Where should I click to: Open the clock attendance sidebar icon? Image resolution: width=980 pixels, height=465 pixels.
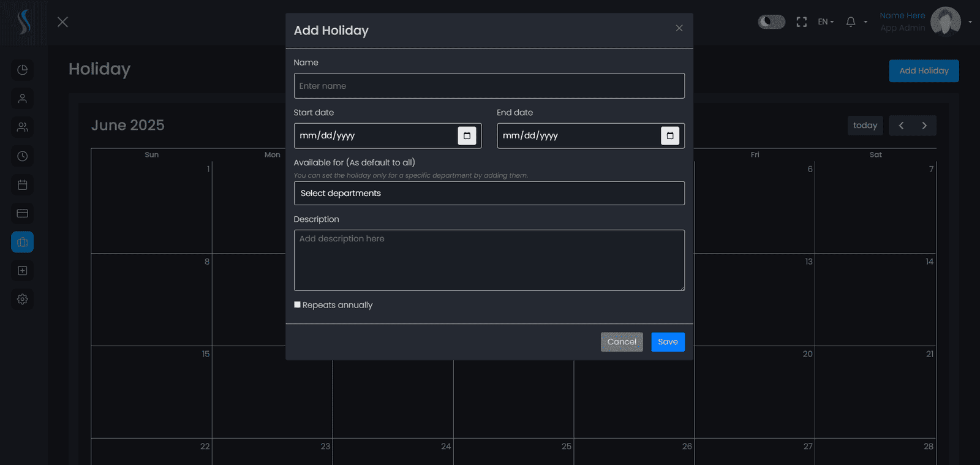(x=23, y=156)
